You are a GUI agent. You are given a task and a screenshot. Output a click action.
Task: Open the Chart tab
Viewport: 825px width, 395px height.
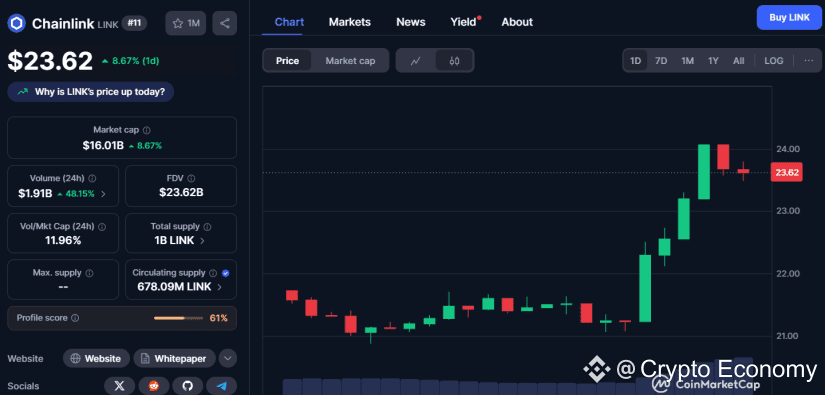(289, 22)
